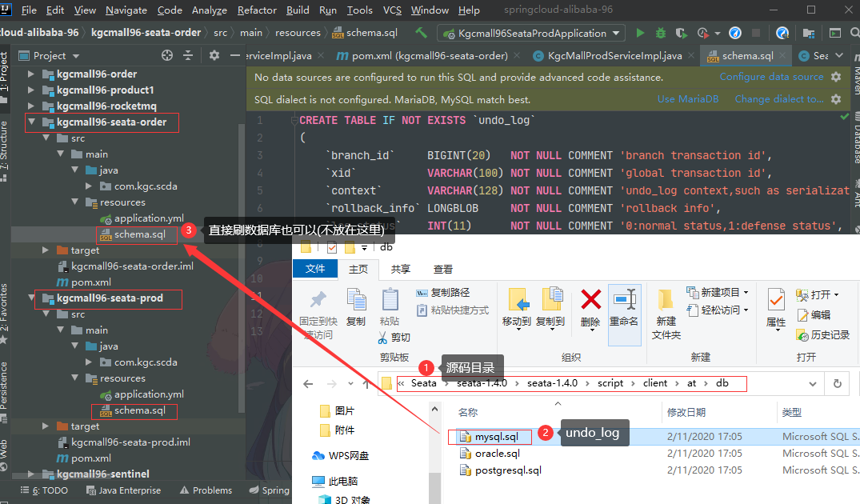860x504 pixels.
Task: Open the hidden editor tabs dropdown
Action: coord(839,55)
